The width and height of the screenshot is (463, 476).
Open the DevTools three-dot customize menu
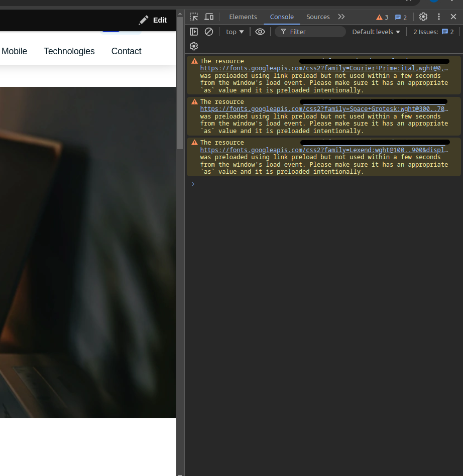[438, 17]
